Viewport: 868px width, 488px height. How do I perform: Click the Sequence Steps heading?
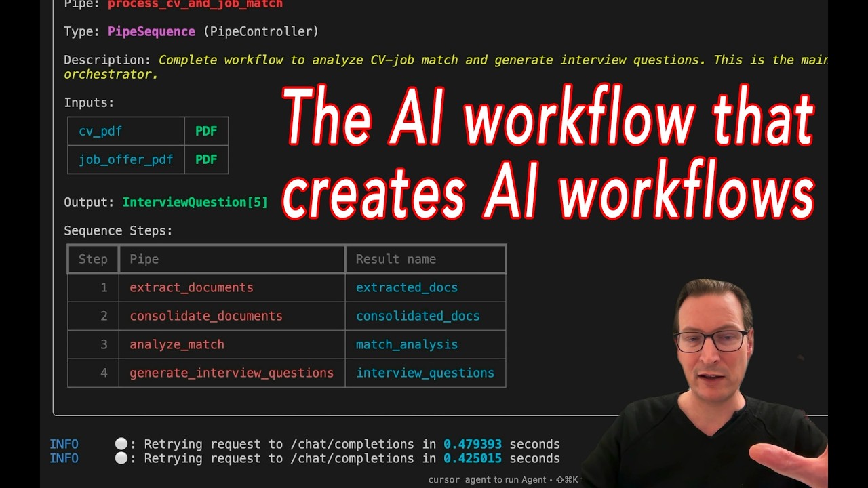[x=118, y=230]
